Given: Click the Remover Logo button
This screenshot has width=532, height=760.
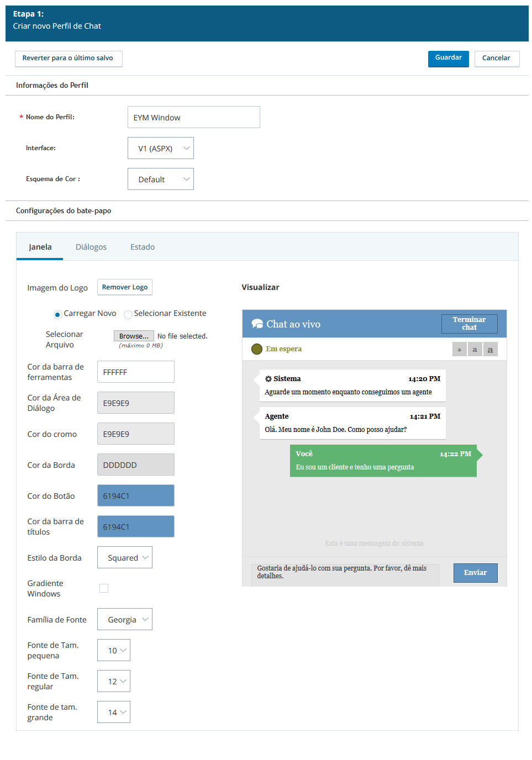Looking at the screenshot, I should pyautogui.click(x=125, y=287).
